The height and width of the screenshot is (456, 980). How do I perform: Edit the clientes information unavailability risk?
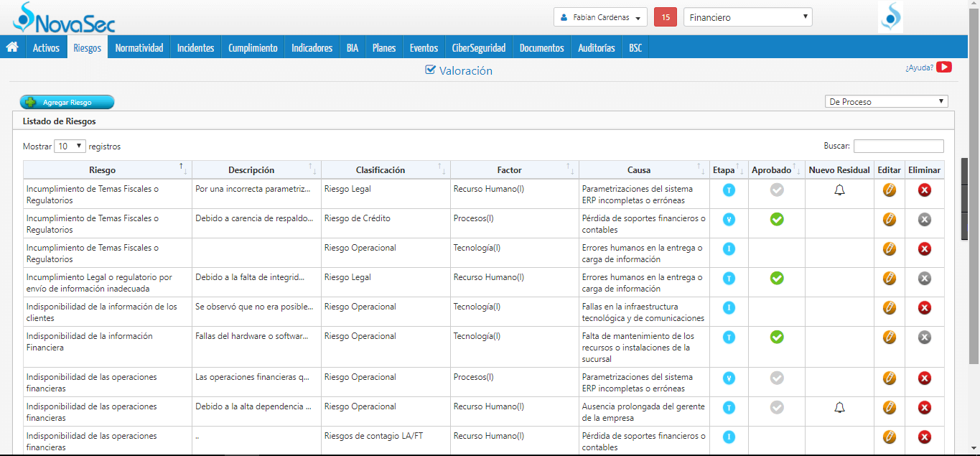890,307
